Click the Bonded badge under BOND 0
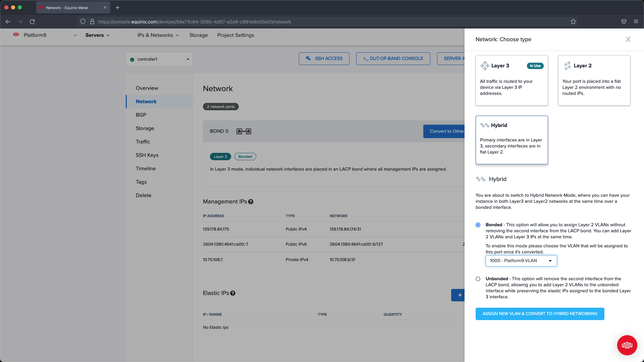The image size is (644, 362). tap(245, 157)
